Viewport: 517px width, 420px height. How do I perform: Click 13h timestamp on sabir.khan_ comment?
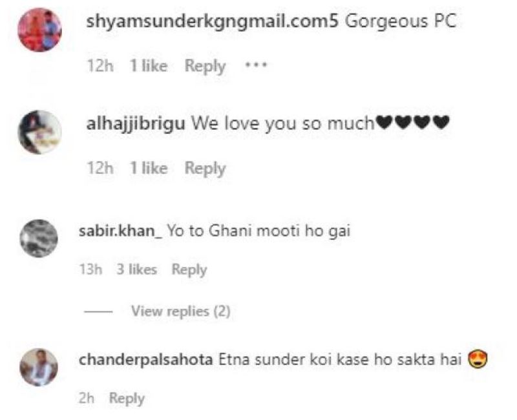point(90,269)
